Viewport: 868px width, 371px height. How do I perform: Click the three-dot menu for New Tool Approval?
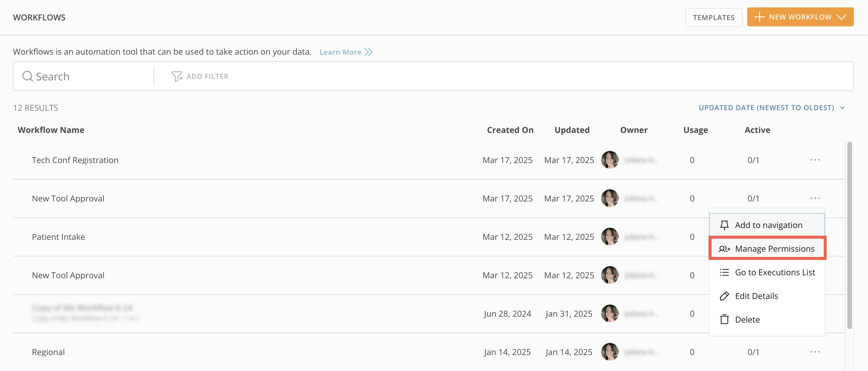(x=815, y=198)
